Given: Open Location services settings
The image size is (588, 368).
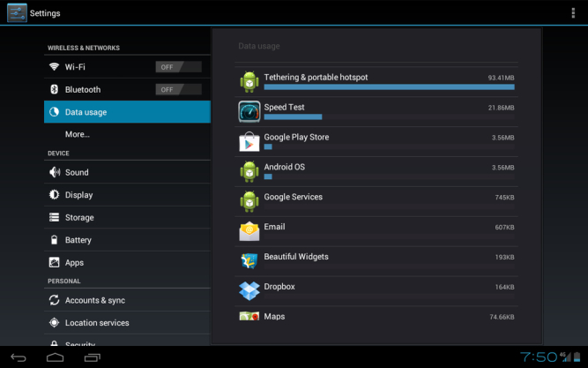Looking at the screenshot, I should pyautogui.click(x=127, y=323).
